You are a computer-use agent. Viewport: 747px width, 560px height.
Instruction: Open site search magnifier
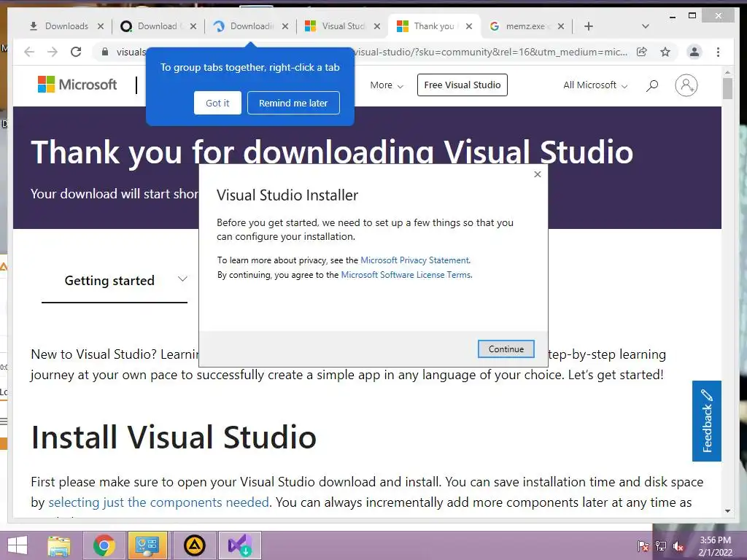tap(652, 85)
